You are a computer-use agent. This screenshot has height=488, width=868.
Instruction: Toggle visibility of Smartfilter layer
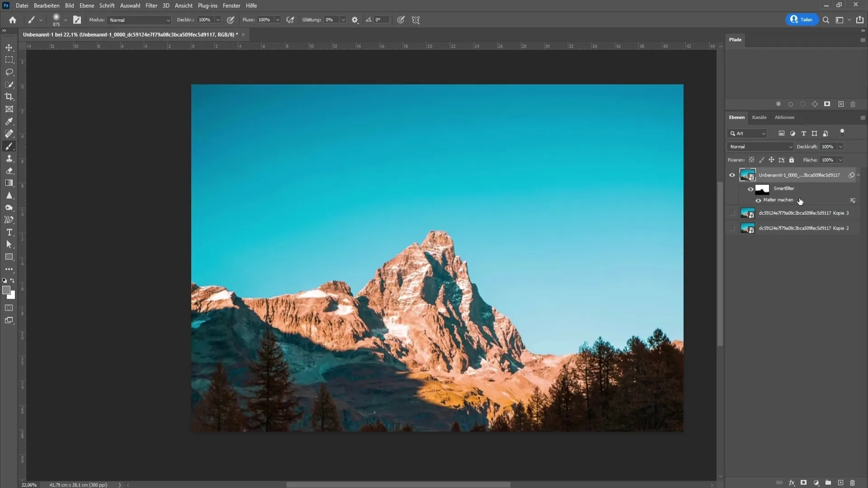[x=750, y=188]
